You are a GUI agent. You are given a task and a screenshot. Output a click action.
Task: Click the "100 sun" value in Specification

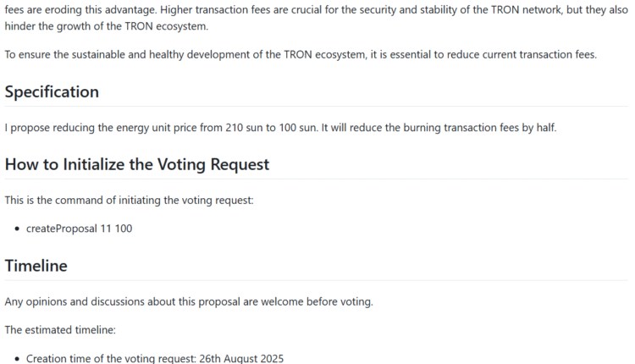[297, 128]
